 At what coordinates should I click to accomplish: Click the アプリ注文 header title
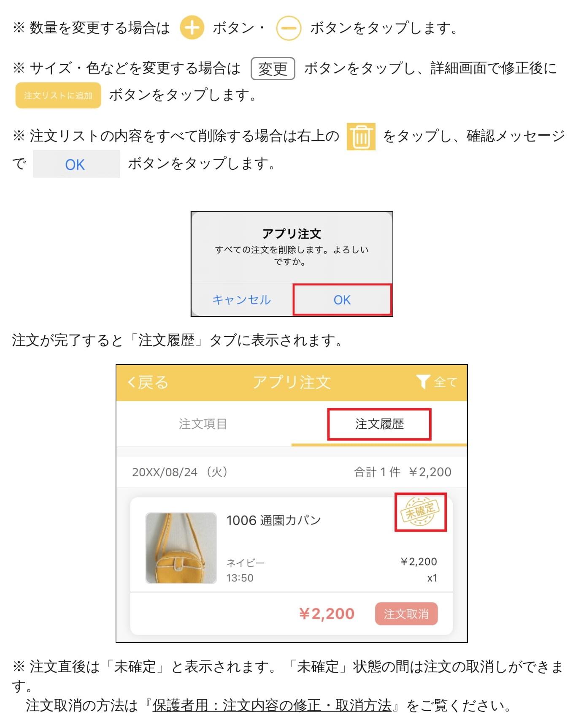[292, 382]
